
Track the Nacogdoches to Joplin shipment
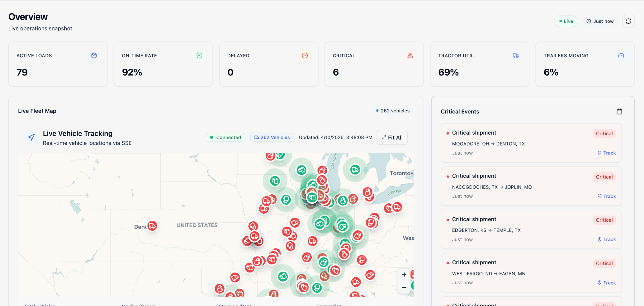[x=607, y=196]
